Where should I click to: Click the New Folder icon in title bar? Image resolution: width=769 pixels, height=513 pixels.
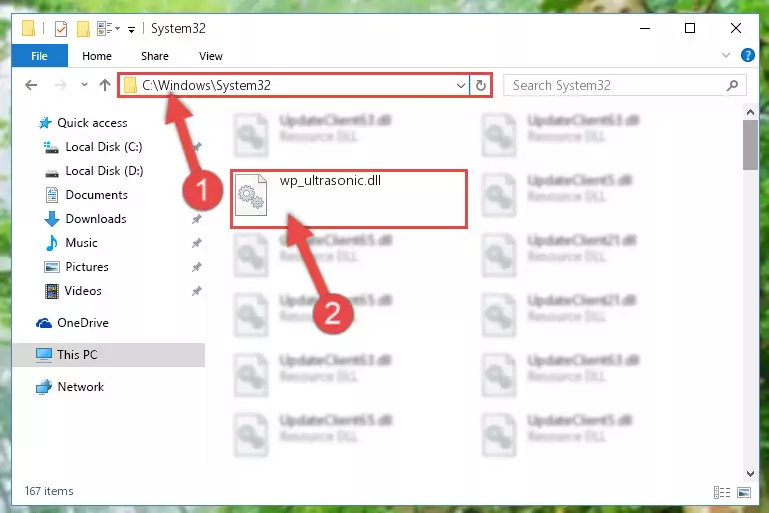[x=83, y=29]
